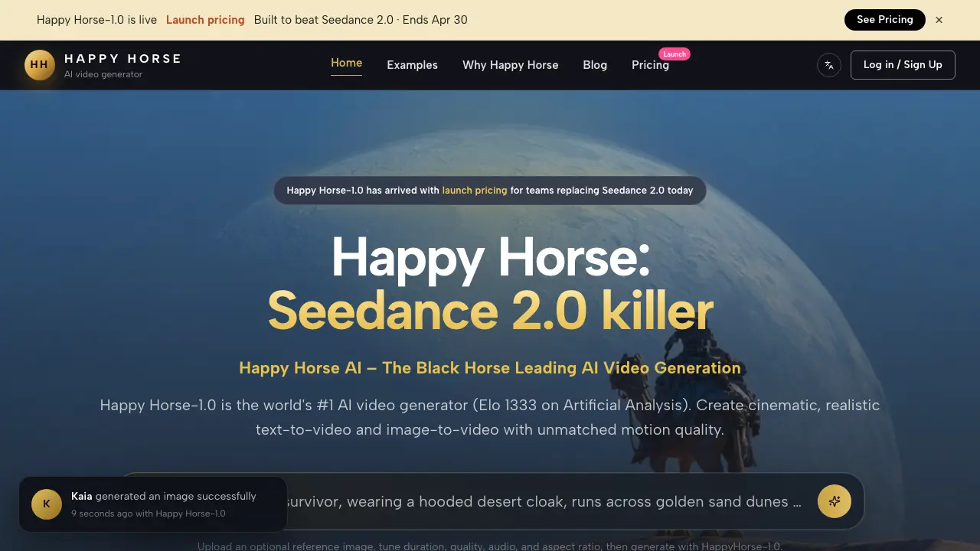Click the Seedance 2.0 killer headline
This screenshot has height=551, width=980.
pyautogui.click(x=490, y=311)
